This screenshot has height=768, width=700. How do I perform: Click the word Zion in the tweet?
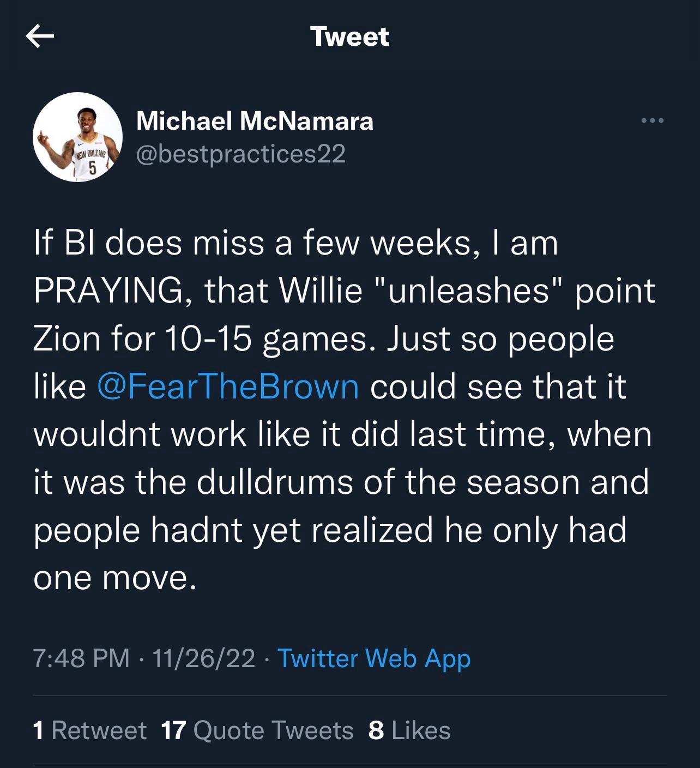(x=67, y=338)
